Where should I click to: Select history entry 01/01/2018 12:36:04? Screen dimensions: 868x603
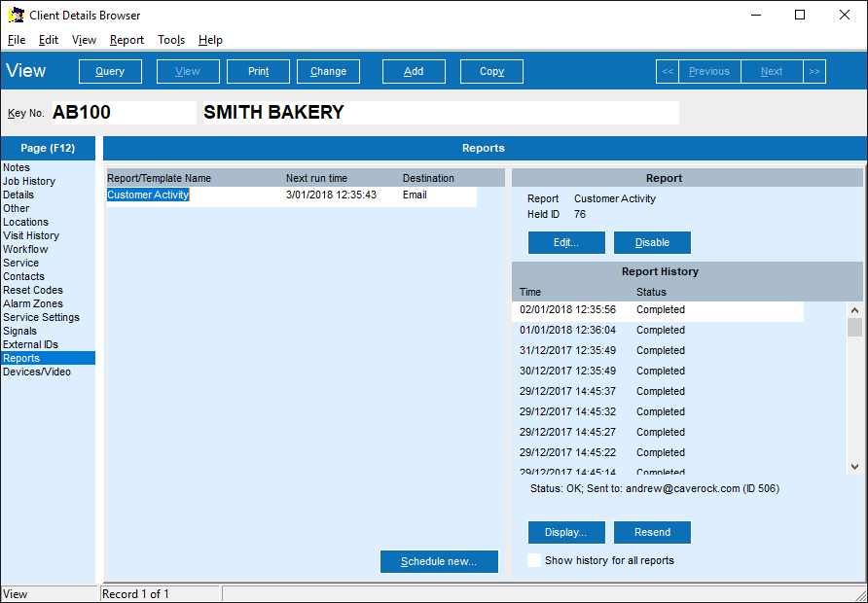point(658,331)
